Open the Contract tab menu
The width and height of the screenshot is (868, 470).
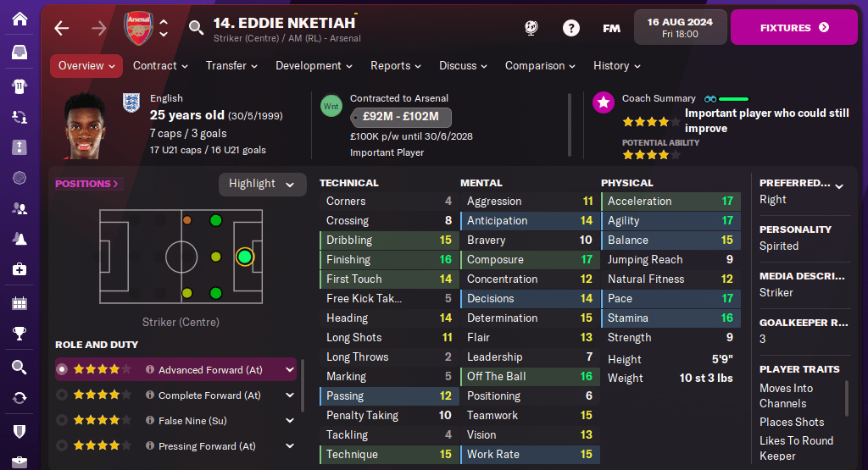click(x=160, y=65)
